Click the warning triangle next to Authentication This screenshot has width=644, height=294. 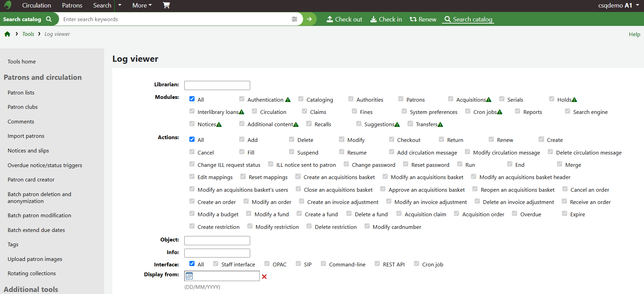[288, 100]
